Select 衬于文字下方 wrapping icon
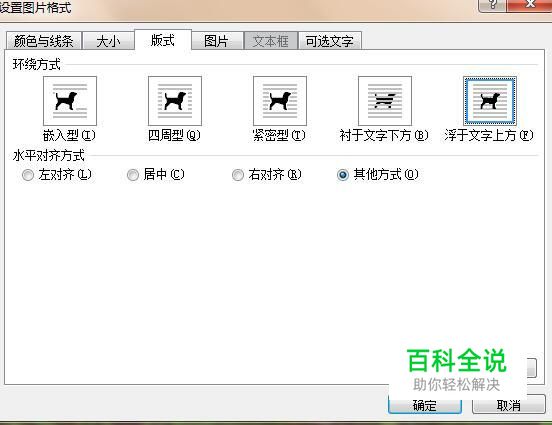 click(385, 101)
